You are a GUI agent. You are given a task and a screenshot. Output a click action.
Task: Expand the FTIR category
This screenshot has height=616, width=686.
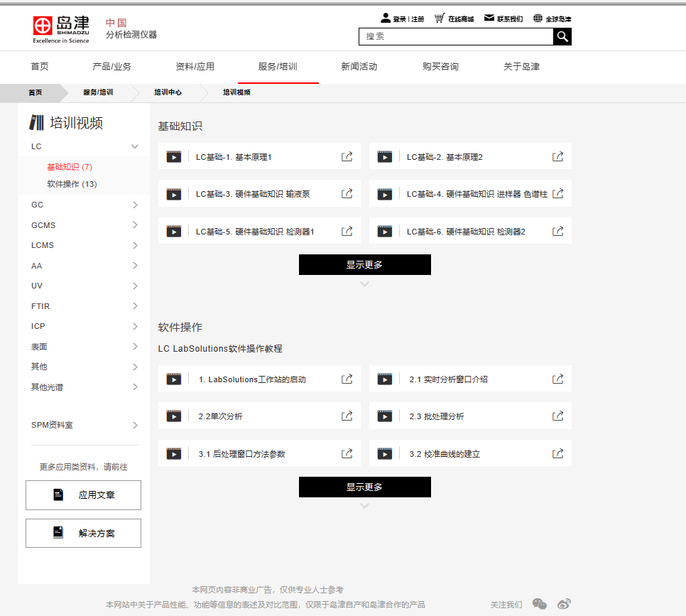(135, 306)
